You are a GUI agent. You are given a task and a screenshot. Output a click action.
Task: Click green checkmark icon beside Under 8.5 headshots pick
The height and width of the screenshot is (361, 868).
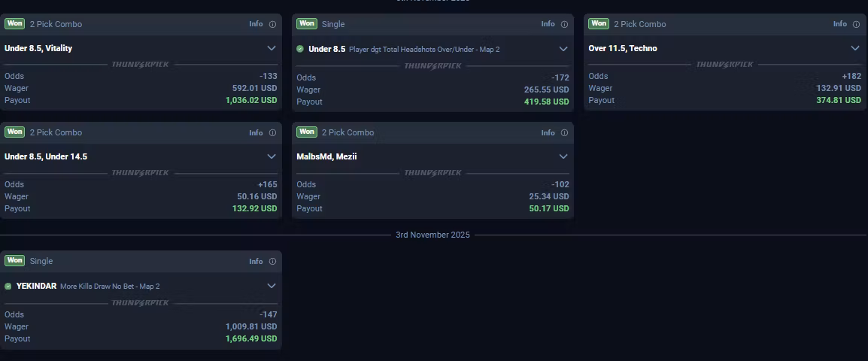tap(300, 49)
